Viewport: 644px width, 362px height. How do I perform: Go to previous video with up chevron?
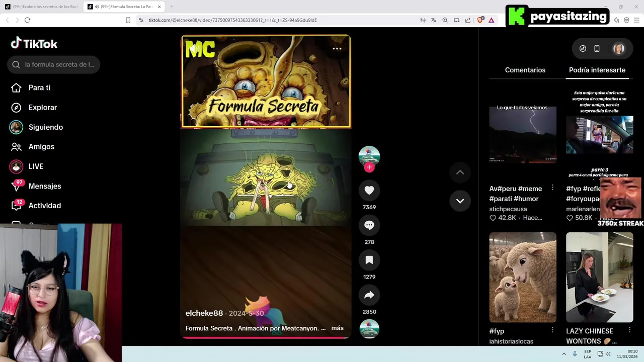point(460,172)
